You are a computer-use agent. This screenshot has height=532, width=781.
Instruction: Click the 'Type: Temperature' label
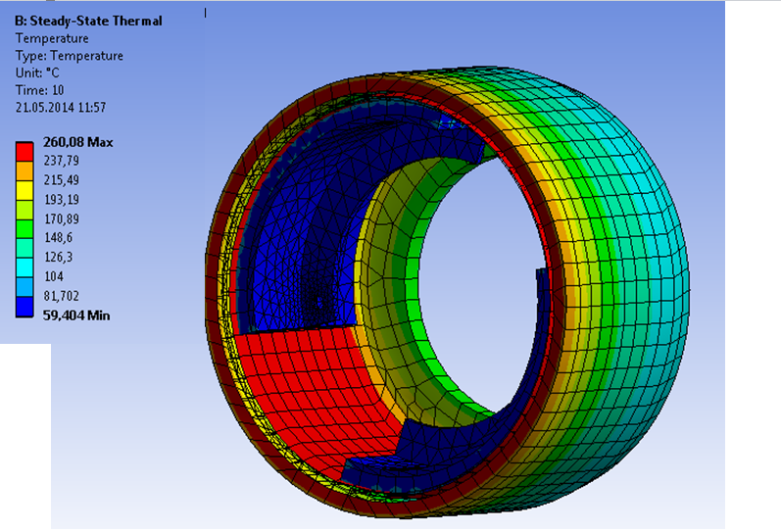coord(70,56)
